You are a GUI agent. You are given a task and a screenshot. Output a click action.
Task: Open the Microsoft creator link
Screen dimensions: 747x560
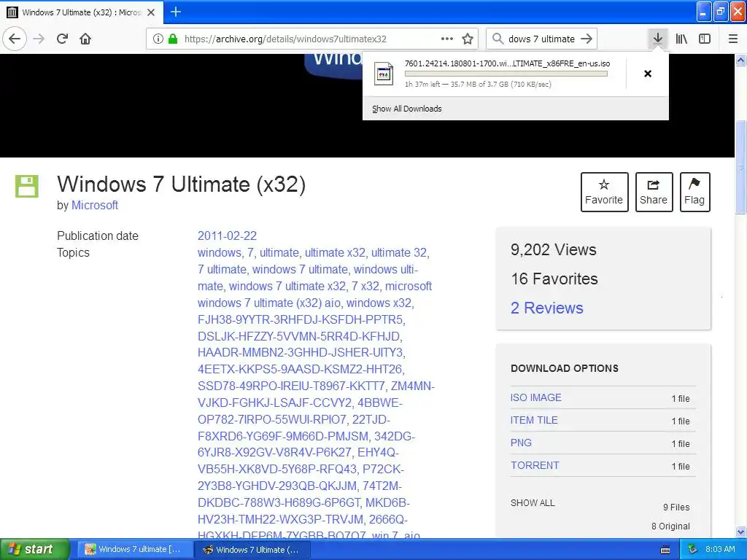(x=94, y=205)
